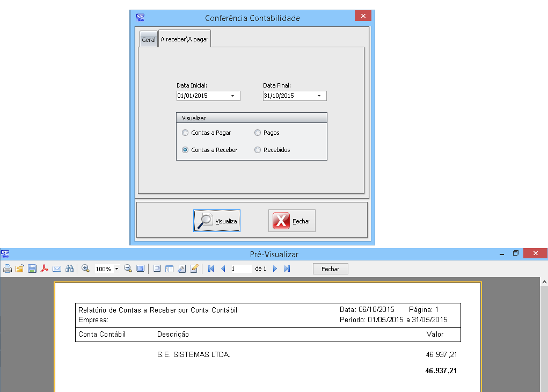Search text with the binoculars icon
The height and width of the screenshot is (392, 548).
click(x=69, y=268)
